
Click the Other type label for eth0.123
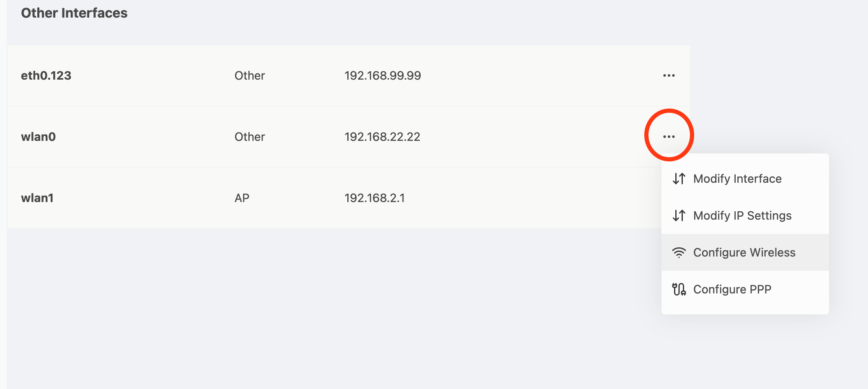point(250,75)
